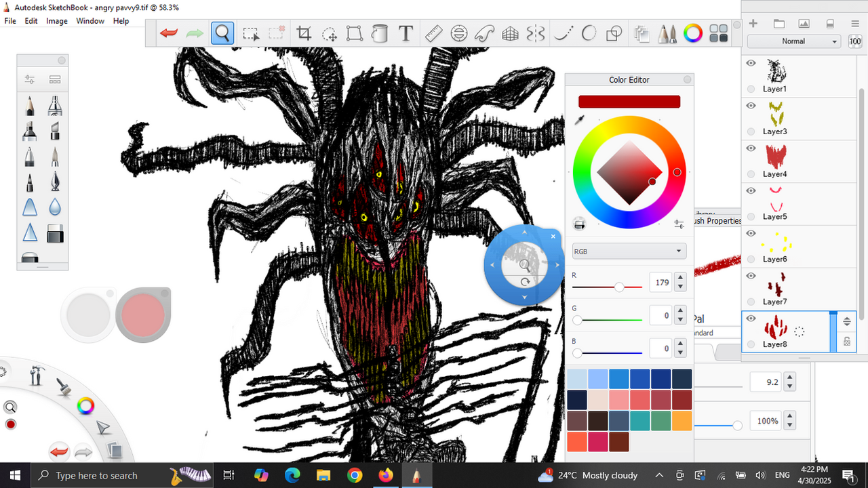
Task: Click the R red slider in the Color Editor
Action: (607, 287)
